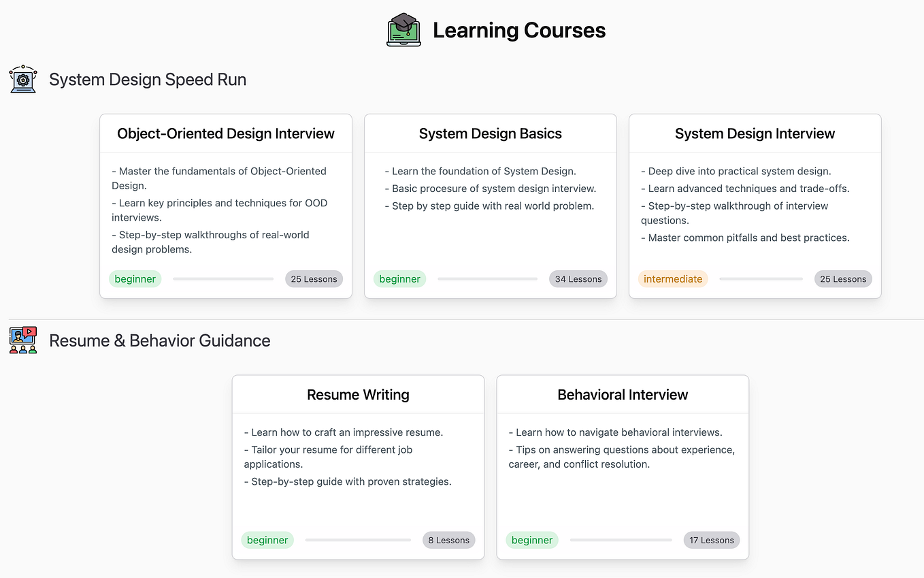Viewport: 924px width, 578px height.
Task: Click the intermediate badge on System Design Interview
Action: click(673, 278)
